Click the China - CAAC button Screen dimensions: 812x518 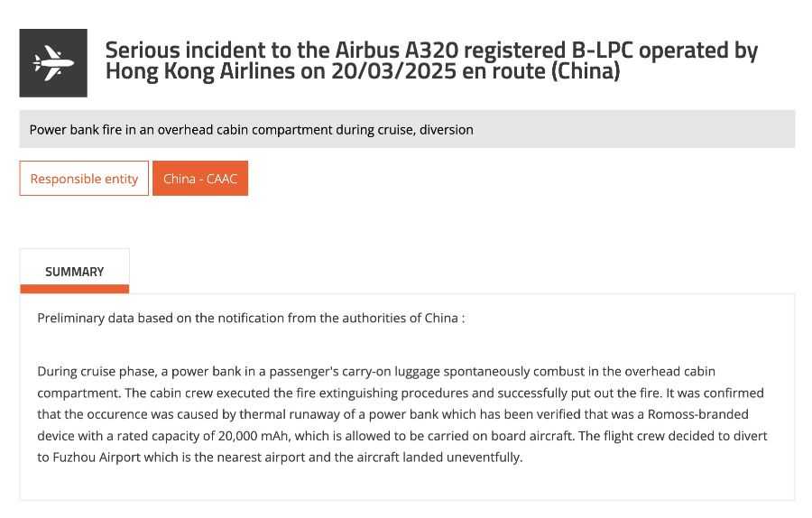[200, 179]
